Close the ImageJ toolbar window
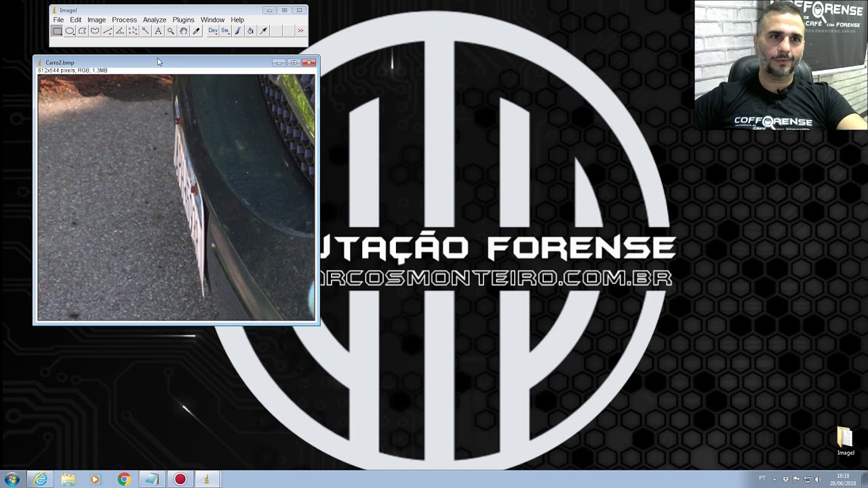Screen dimensions: 868x488 [299, 10]
